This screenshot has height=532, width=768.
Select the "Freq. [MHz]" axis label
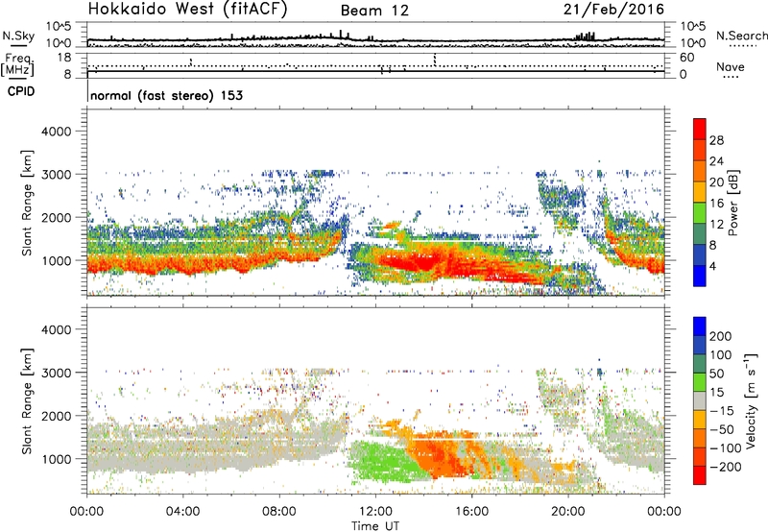(17, 65)
